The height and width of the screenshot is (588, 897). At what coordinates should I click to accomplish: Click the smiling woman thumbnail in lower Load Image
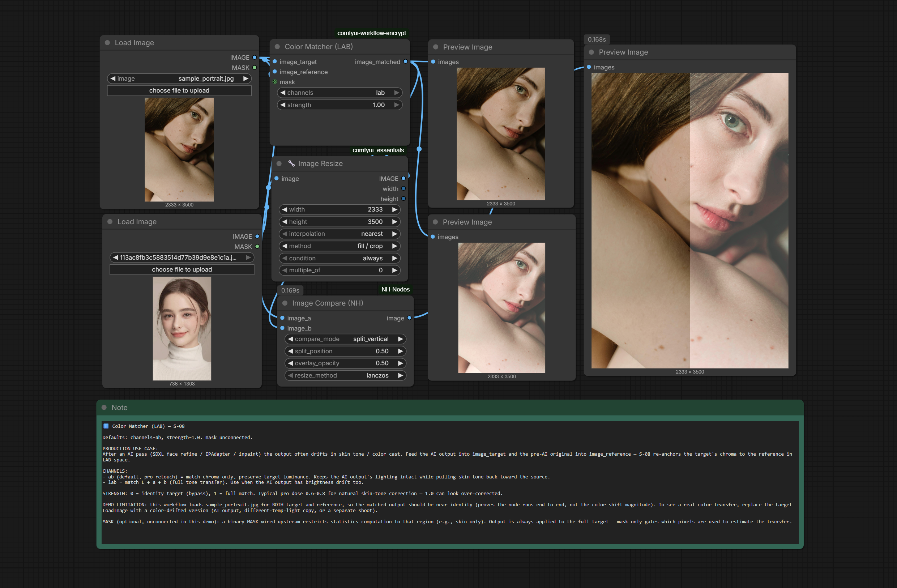click(182, 329)
